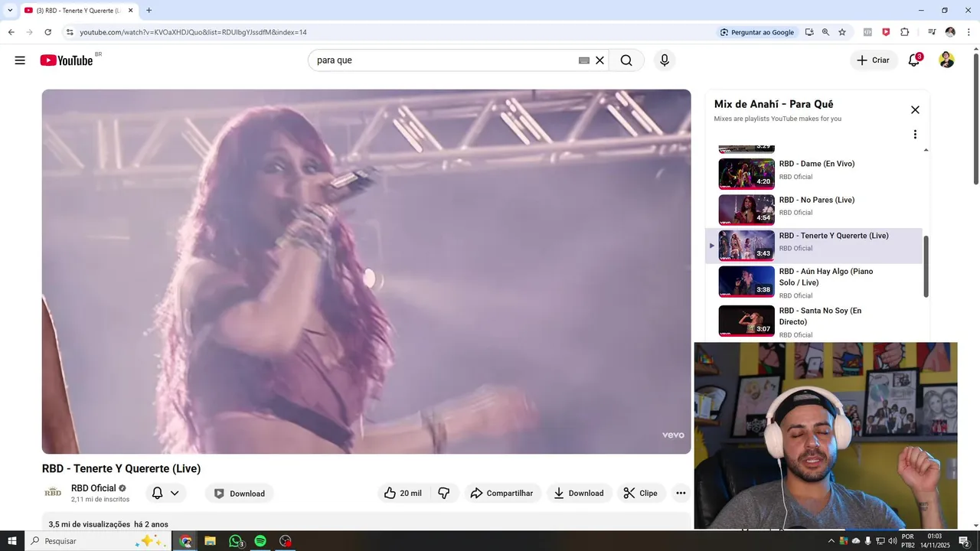Image resolution: width=980 pixels, height=551 pixels.
Task: Click the playlist panel scrollbar
Action: 926,266
